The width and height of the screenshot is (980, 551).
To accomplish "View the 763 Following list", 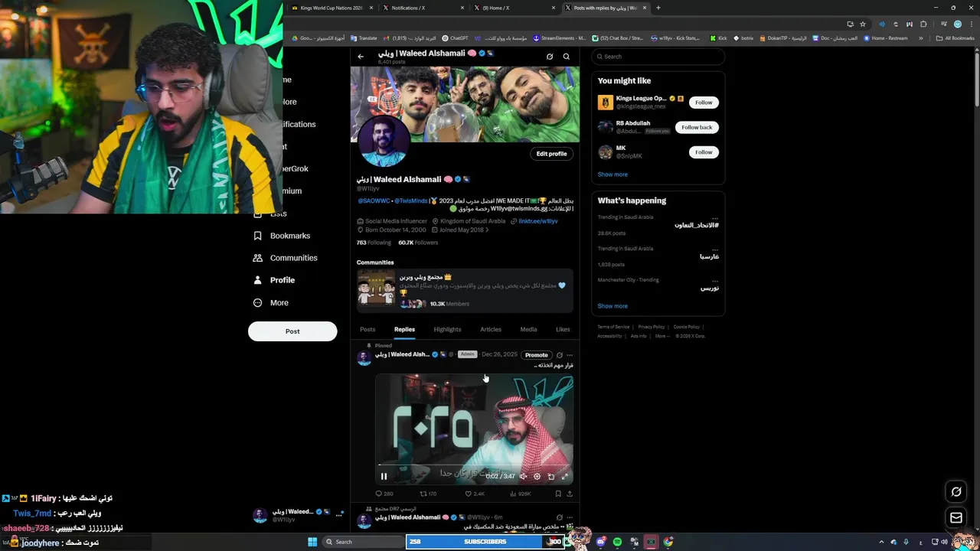I will pyautogui.click(x=374, y=243).
